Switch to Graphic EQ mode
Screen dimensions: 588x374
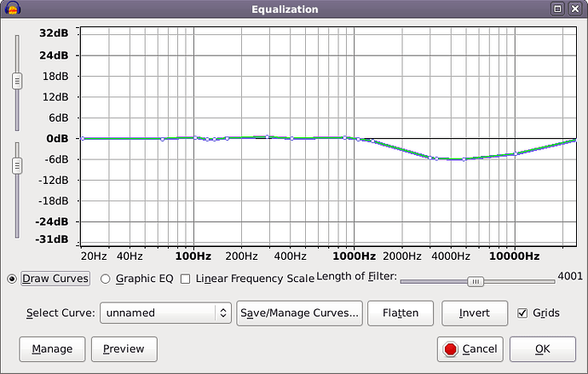106,279
